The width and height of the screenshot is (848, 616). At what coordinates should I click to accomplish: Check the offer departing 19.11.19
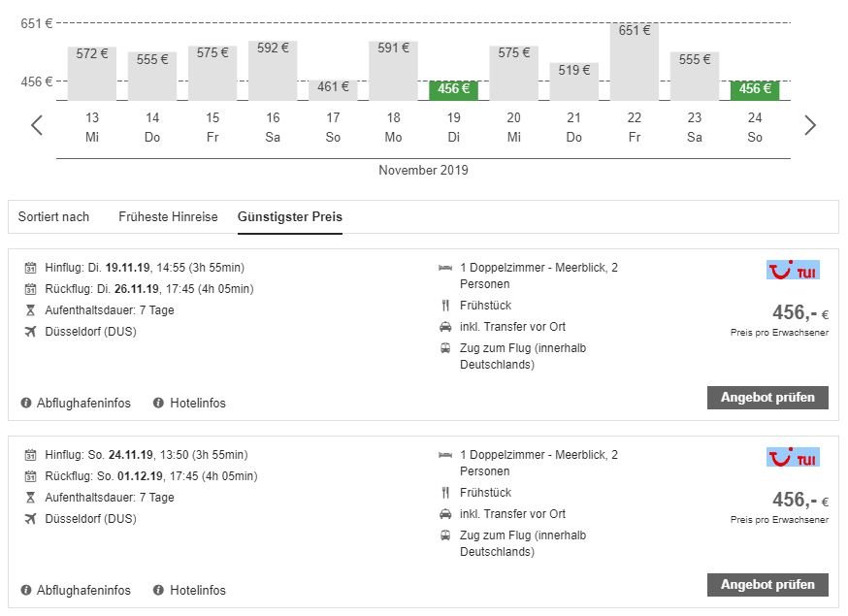click(x=767, y=397)
